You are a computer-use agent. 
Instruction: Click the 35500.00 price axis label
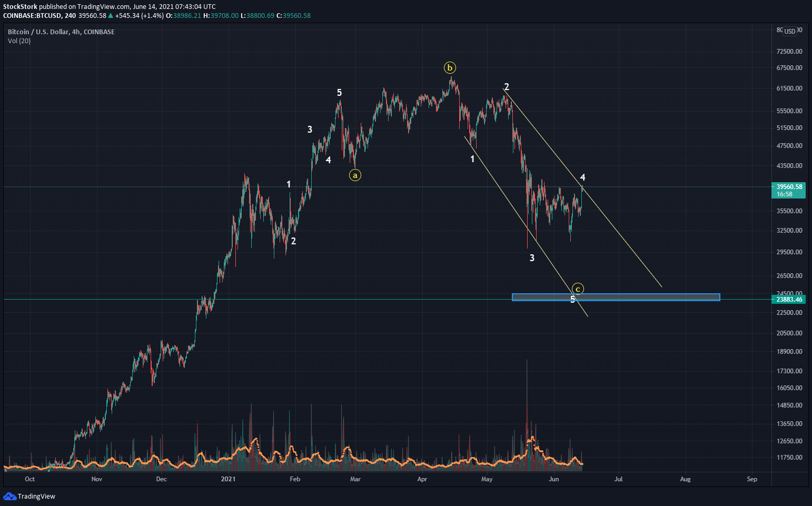point(789,211)
